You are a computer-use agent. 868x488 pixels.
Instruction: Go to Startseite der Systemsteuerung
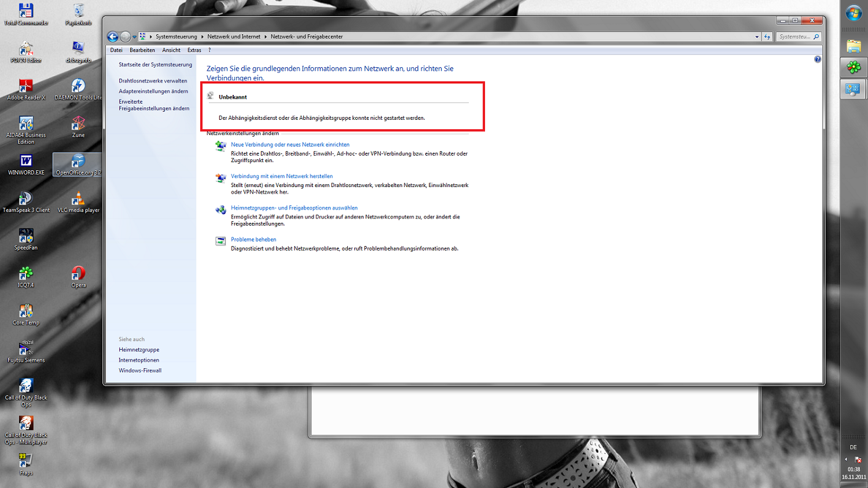point(155,65)
